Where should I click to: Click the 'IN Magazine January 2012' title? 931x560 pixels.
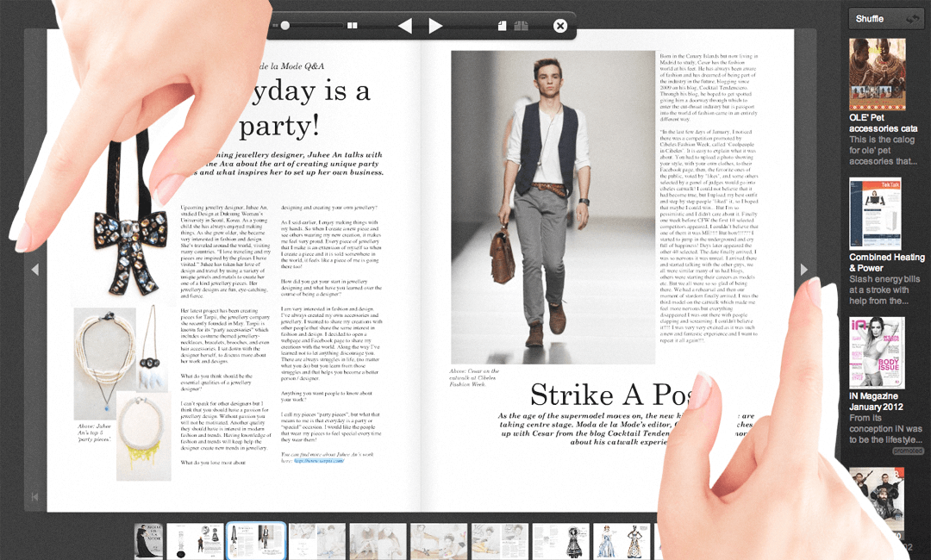[876, 401]
